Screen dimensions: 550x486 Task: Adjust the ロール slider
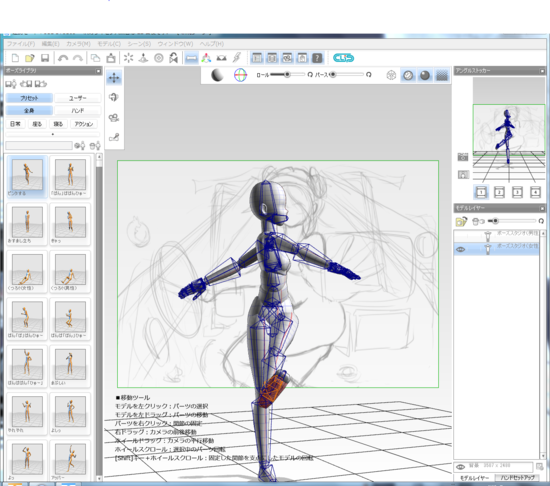287,75
